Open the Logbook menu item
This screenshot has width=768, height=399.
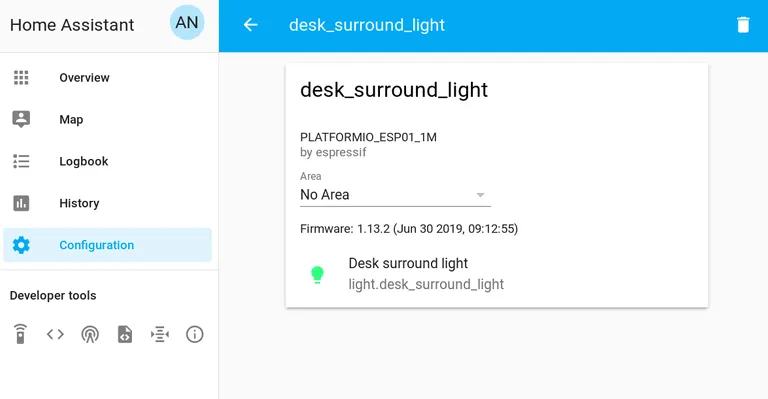tap(107, 161)
